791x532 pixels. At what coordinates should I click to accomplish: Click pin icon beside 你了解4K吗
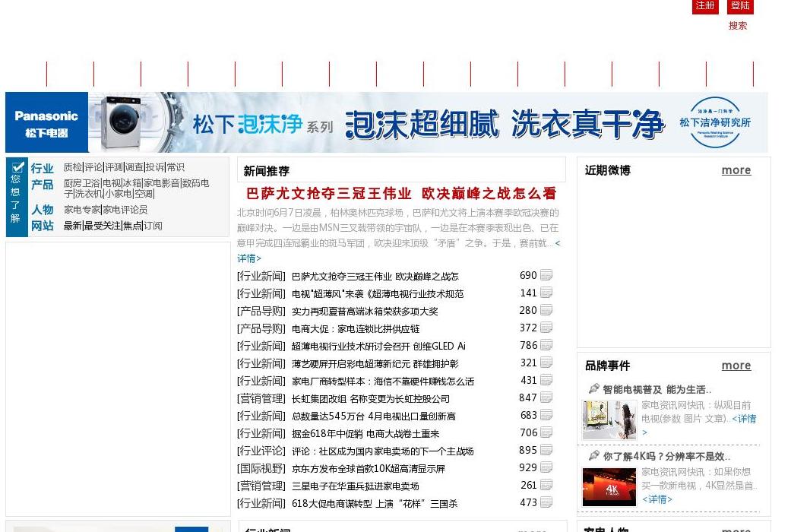point(593,455)
